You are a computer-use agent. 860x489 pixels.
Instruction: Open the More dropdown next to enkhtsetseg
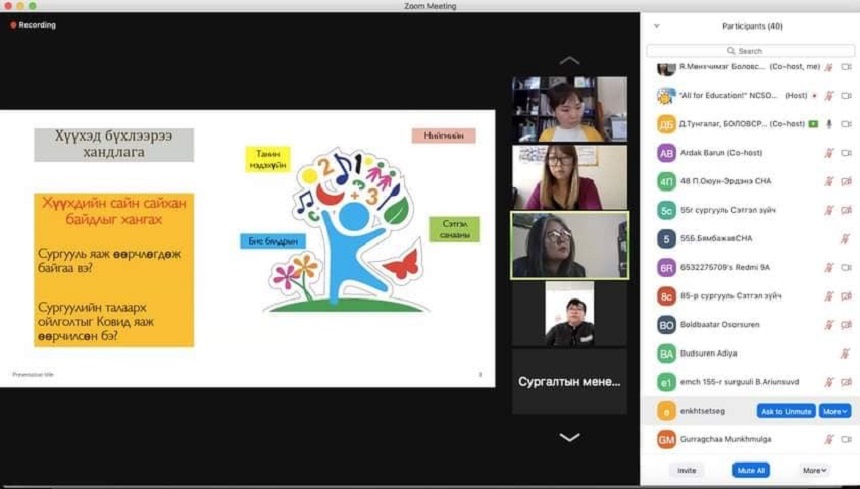835,411
